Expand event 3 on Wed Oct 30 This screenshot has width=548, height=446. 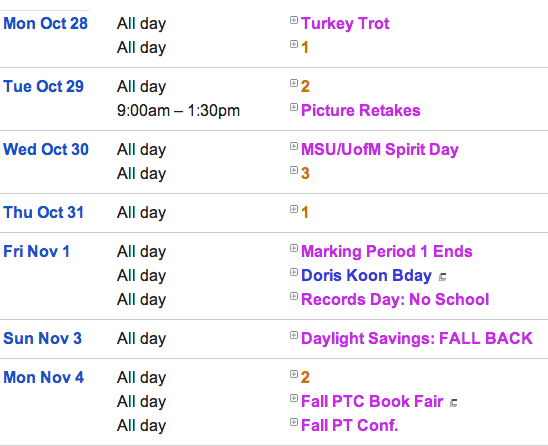click(294, 170)
